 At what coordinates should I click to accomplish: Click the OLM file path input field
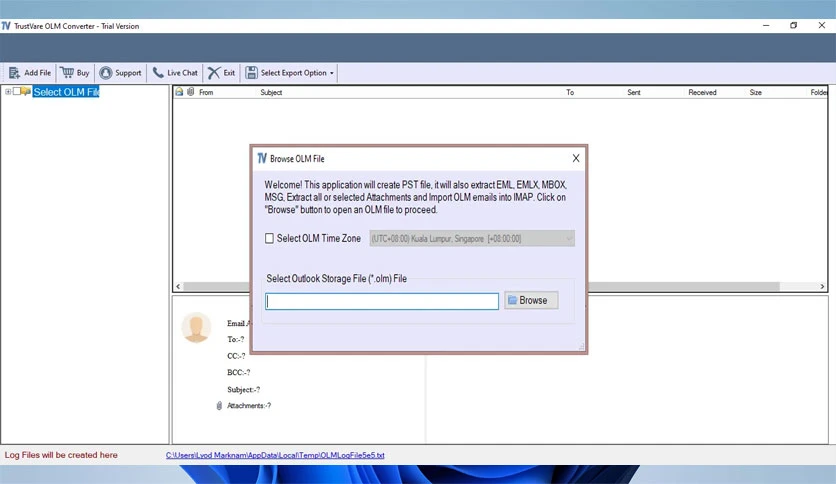click(382, 301)
